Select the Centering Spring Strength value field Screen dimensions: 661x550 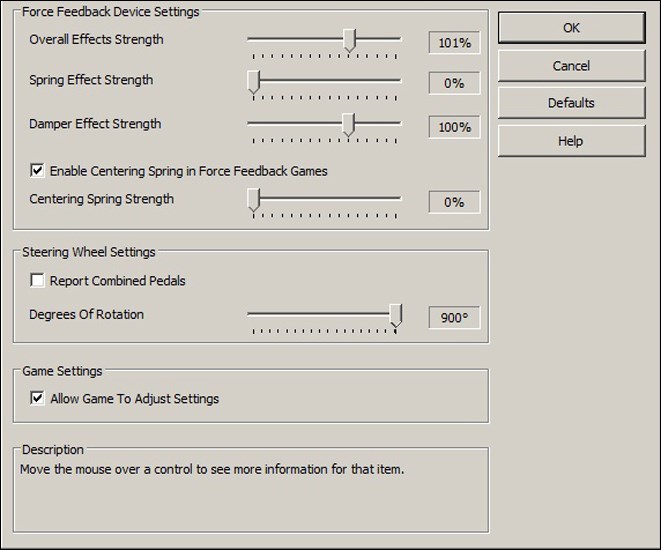454,202
